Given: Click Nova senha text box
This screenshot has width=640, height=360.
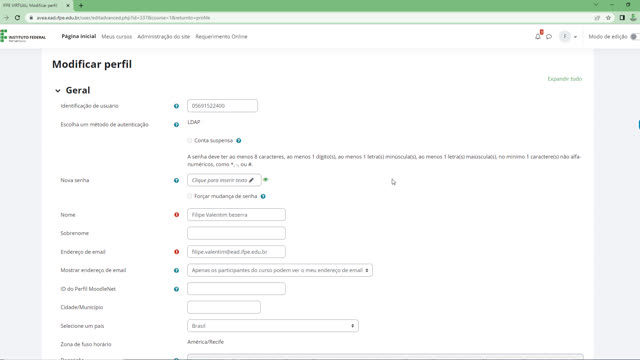Looking at the screenshot, I should click(x=224, y=180).
